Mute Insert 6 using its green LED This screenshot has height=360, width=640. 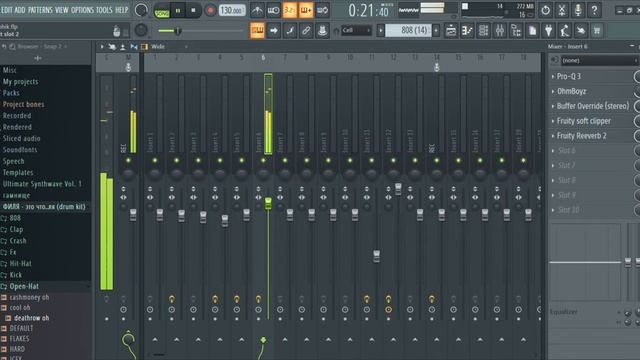(x=263, y=160)
